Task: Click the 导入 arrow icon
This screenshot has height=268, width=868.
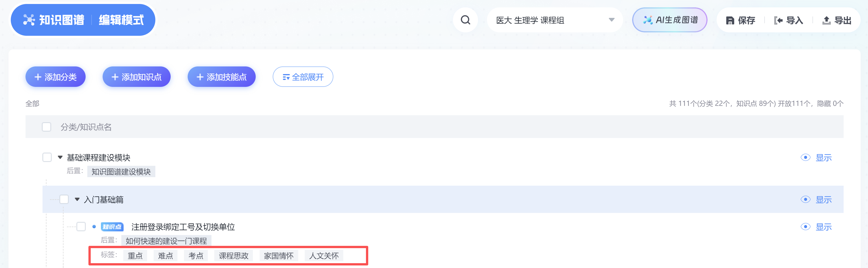Action: tap(778, 20)
